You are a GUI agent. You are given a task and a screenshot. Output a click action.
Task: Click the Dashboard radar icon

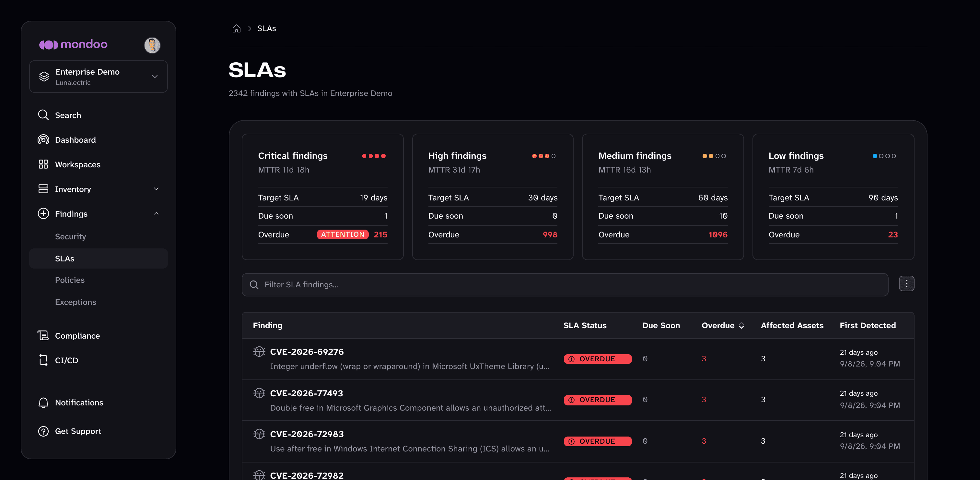tap(43, 140)
